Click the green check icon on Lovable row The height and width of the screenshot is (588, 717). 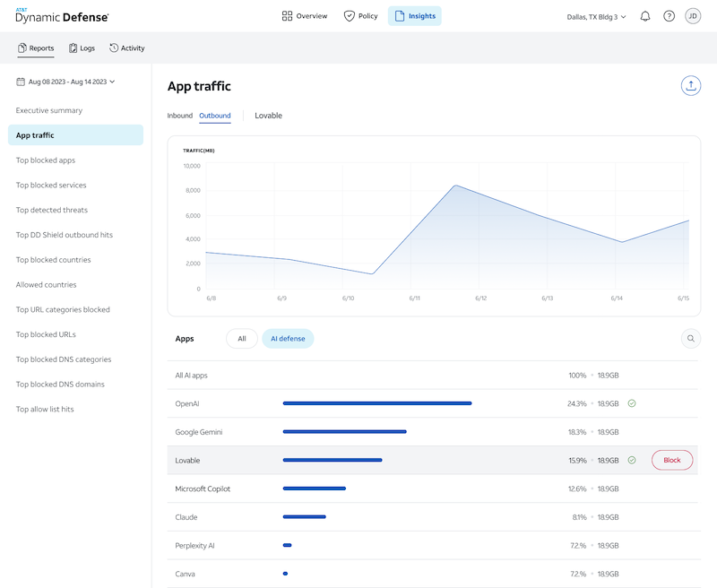pyautogui.click(x=632, y=460)
